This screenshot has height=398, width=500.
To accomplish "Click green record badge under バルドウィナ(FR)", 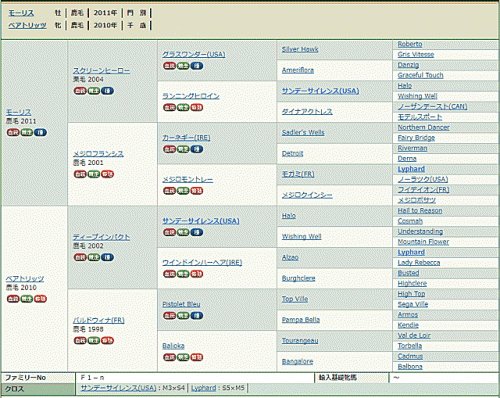I will click(94, 341).
